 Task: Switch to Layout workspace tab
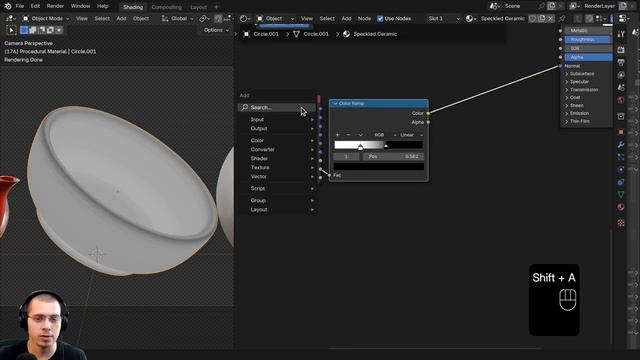point(198,7)
